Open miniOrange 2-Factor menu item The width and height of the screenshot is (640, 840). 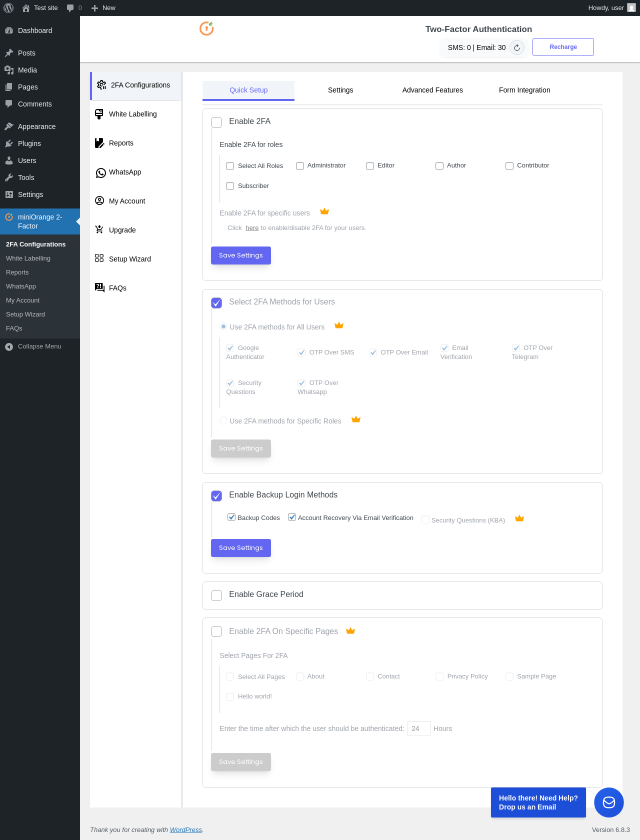40,221
